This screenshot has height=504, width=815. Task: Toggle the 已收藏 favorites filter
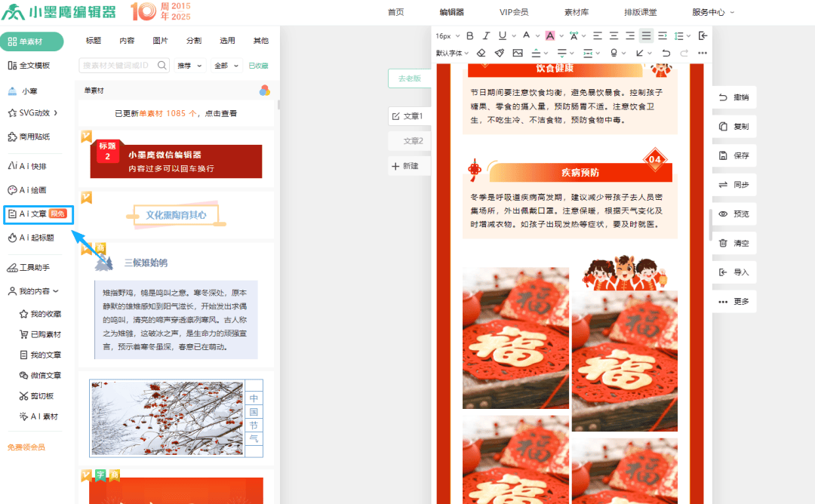click(258, 66)
